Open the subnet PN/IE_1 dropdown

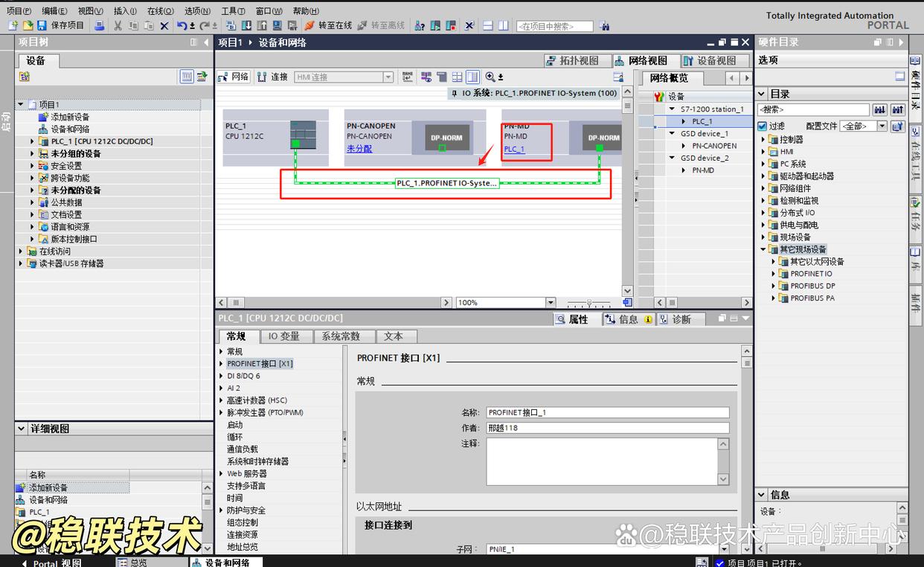pos(723,549)
